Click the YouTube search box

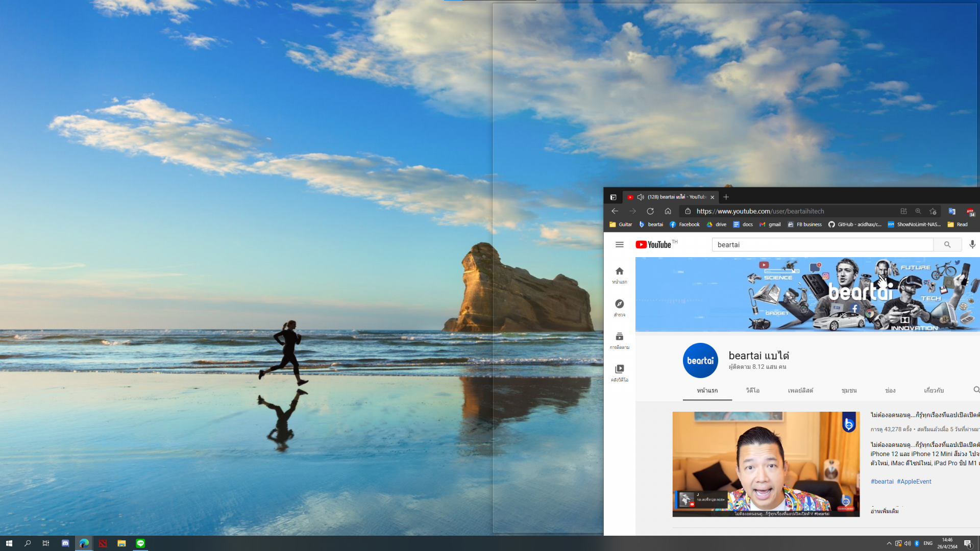(823, 245)
